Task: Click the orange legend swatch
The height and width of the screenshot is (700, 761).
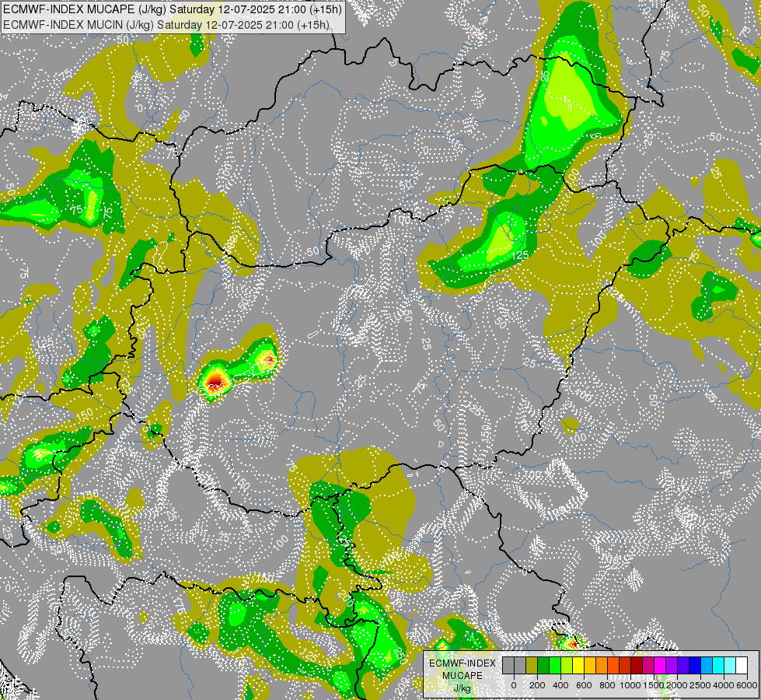Action: (x=602, y=665)
